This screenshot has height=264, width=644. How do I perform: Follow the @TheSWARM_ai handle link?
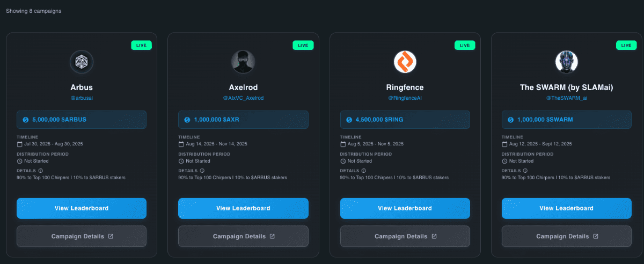(x=566, y=98)
